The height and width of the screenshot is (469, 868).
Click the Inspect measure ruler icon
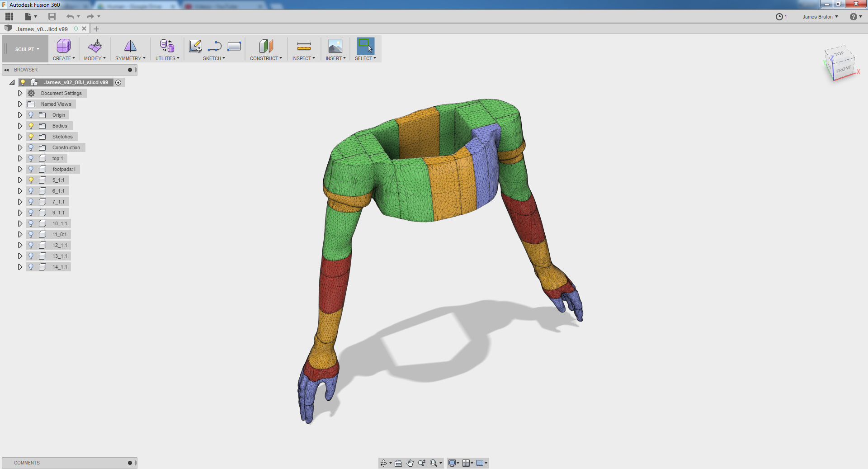[x=304, y=46]
